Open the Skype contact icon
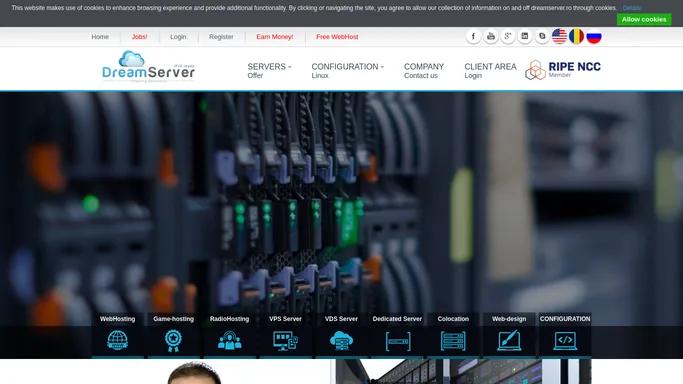683x384 pixels. tap(542, 37)
